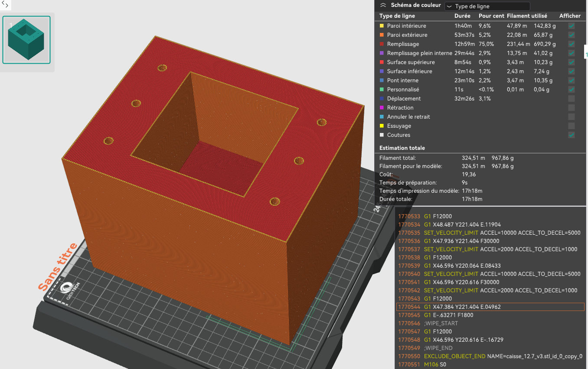The width and height of the screenshot is (588, 369).
Task: Select G-code line 1770533
Action: [490, 217]
